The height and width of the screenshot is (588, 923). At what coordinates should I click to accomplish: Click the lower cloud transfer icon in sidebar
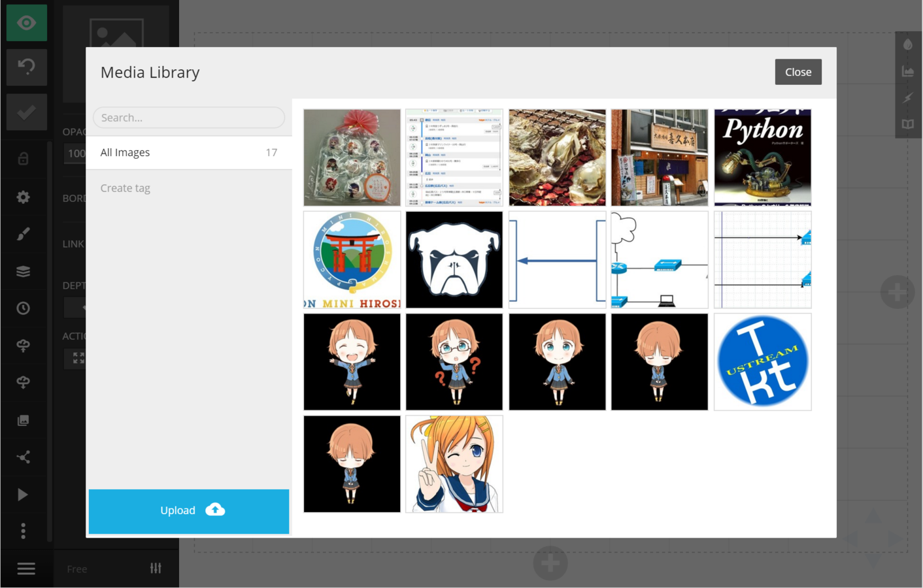[24, 383]
